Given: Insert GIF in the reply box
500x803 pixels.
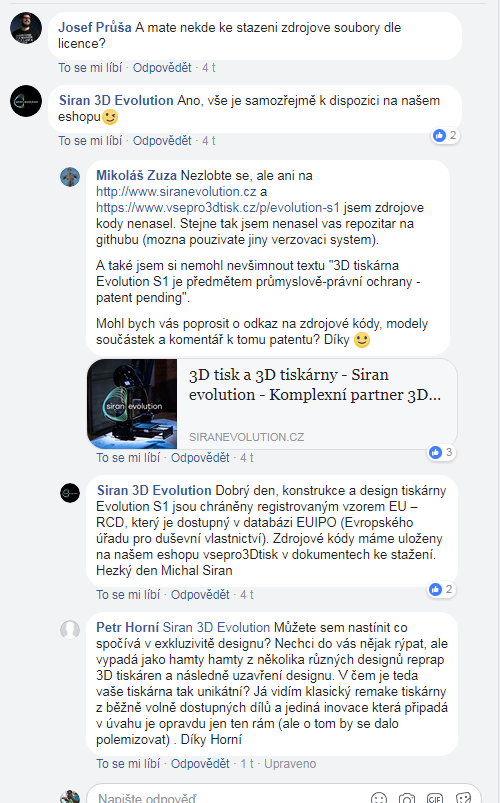Looking at the screenshot, I should 435,798.
